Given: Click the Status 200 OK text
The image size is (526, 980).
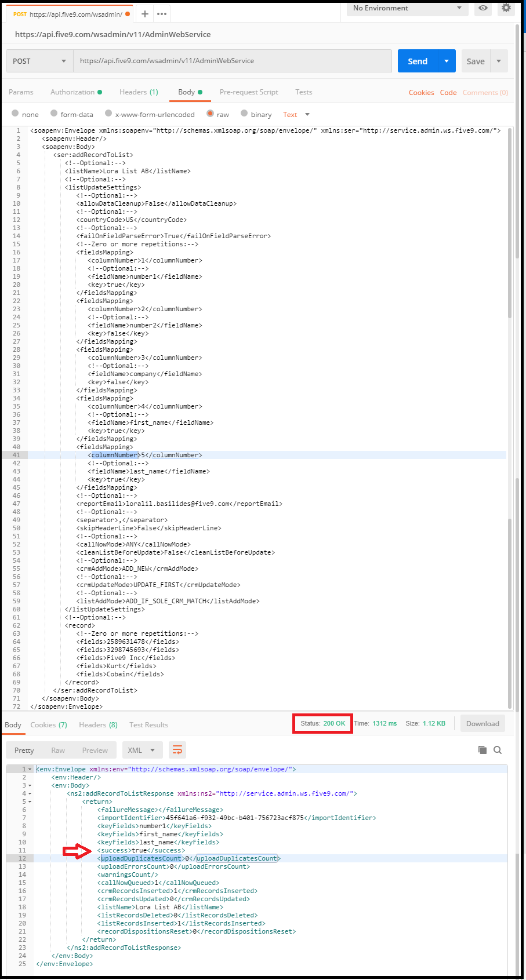Looking at the screenshot, I should 322,723.
